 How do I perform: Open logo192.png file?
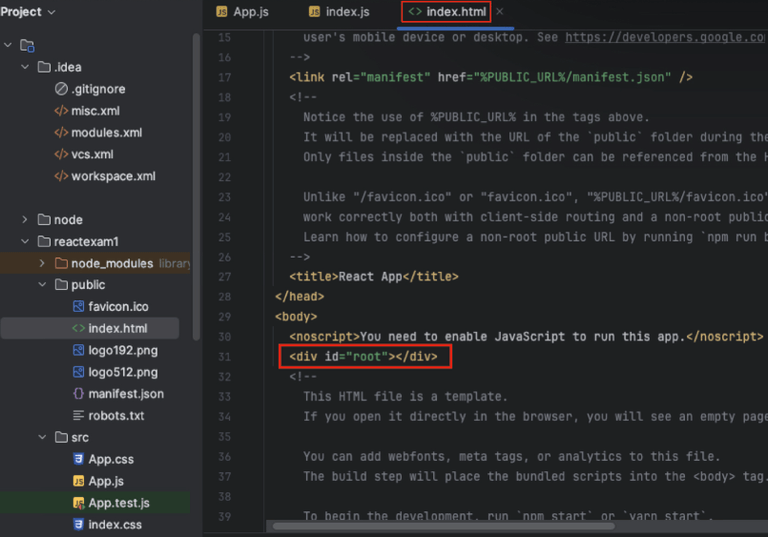(x=123, y=350)
